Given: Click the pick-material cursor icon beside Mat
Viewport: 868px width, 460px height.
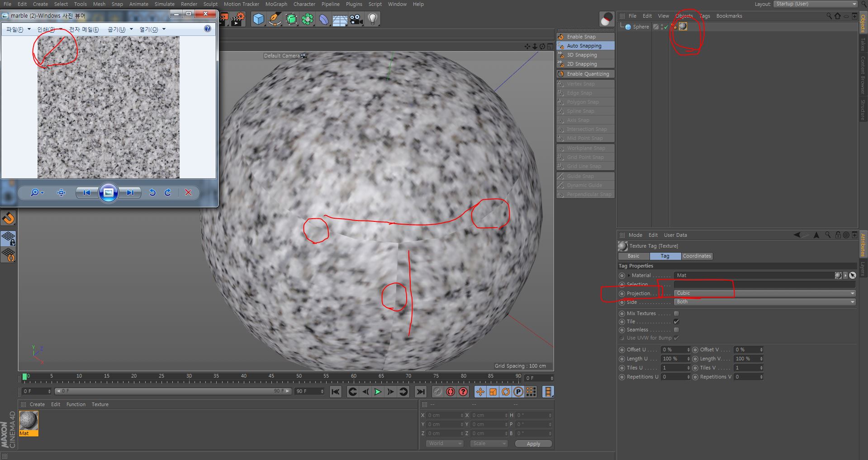Looking at the screenshot, I should coord(853,275).
